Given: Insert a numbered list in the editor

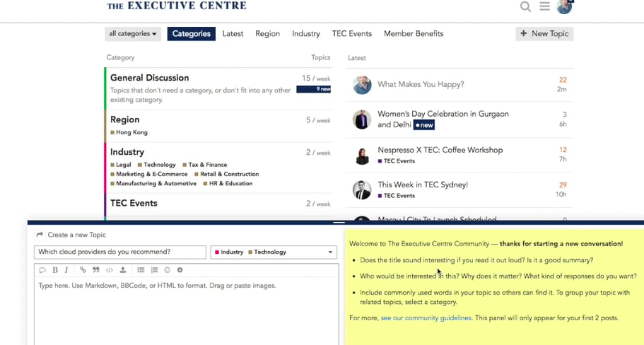Looking at the screenshot, I should pos(154,270).
